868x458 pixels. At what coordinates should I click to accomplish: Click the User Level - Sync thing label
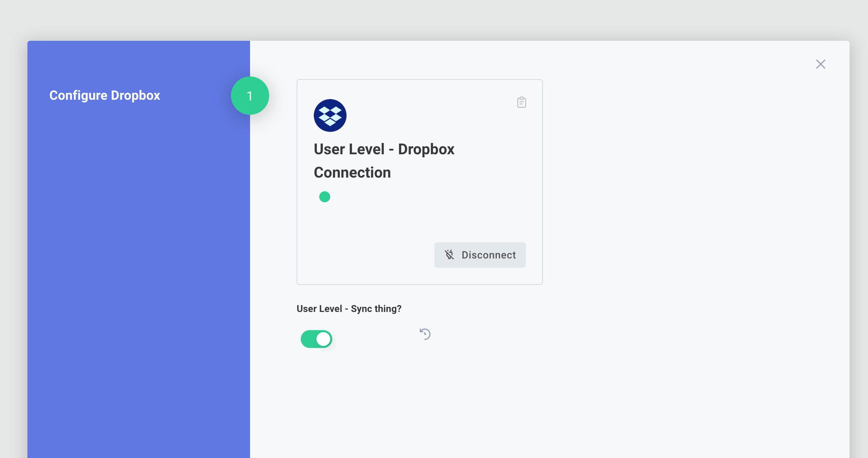click(349, 309)
